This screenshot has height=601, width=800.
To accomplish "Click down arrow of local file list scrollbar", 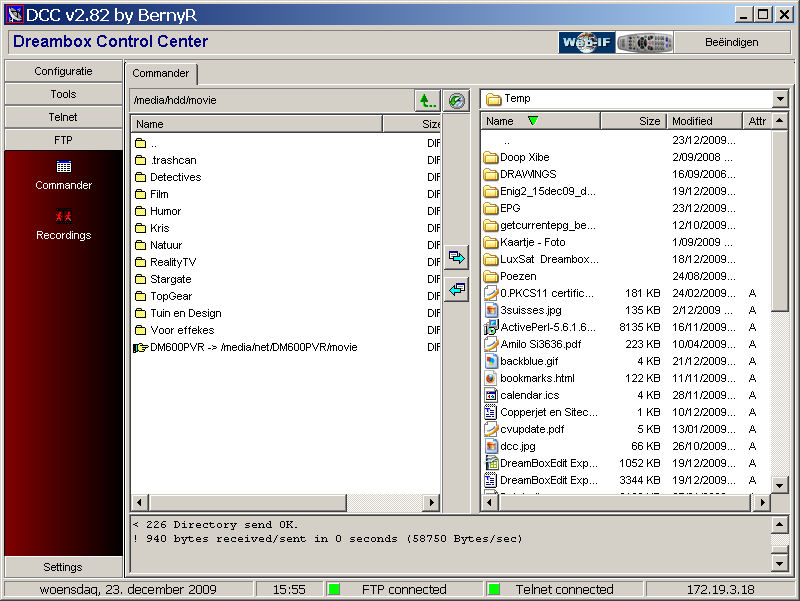I will 780,485.
